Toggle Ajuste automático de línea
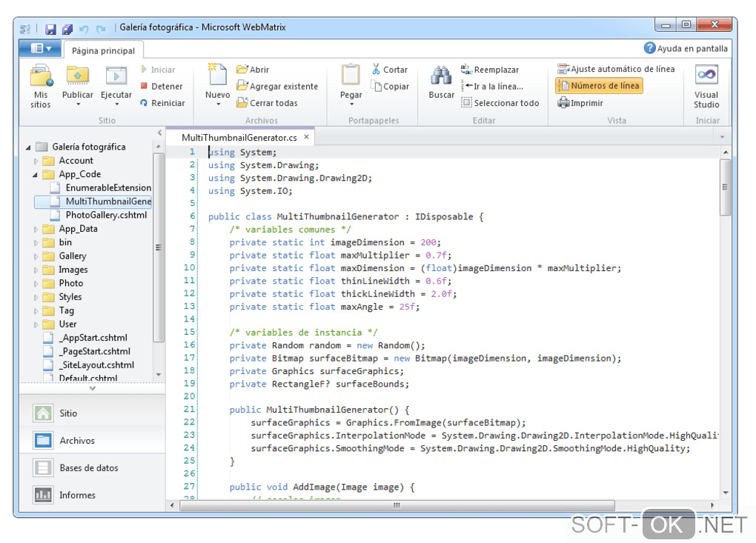This screenshot has width=756, height=543. click(x=616, y=69)
